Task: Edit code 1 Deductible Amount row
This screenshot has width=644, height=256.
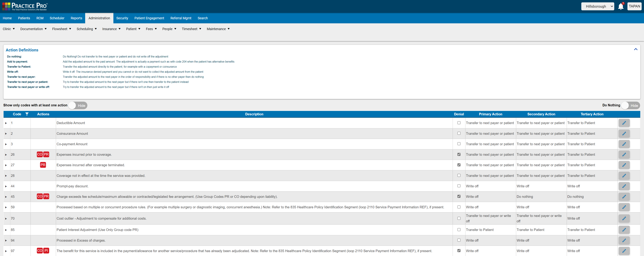Action: (624, 123)
